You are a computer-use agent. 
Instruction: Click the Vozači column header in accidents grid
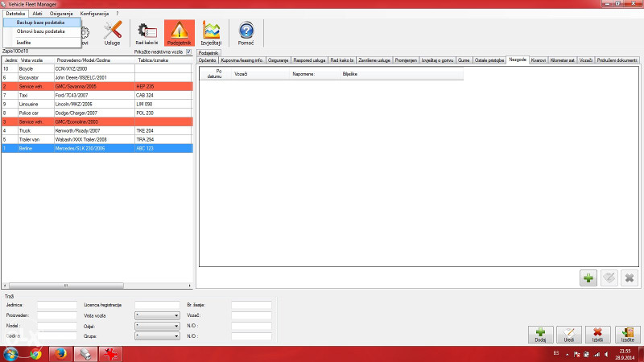click(x=259, y=74)
